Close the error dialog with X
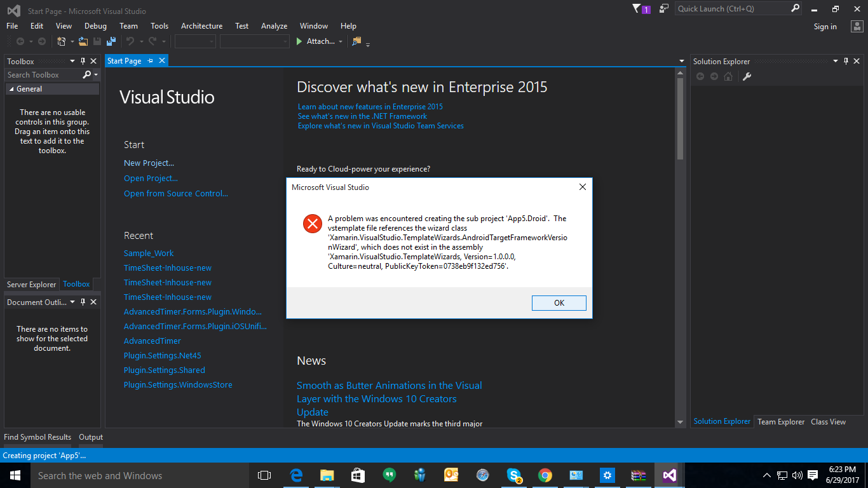The image size is (868, 488). coord(583,187)
